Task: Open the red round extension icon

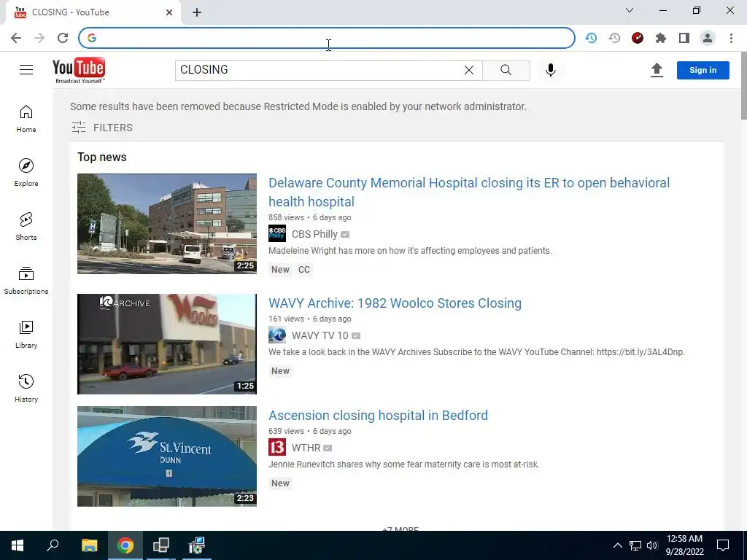Action: [638, 38]
